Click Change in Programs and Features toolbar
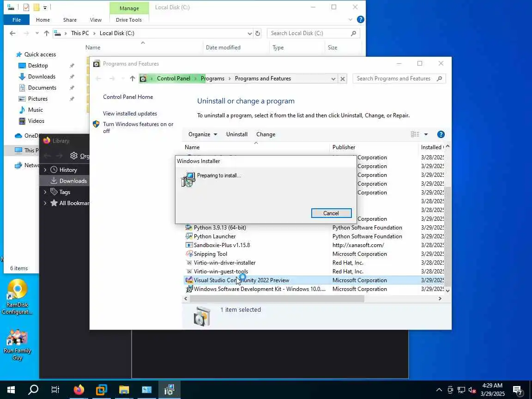 coord(266,134)
